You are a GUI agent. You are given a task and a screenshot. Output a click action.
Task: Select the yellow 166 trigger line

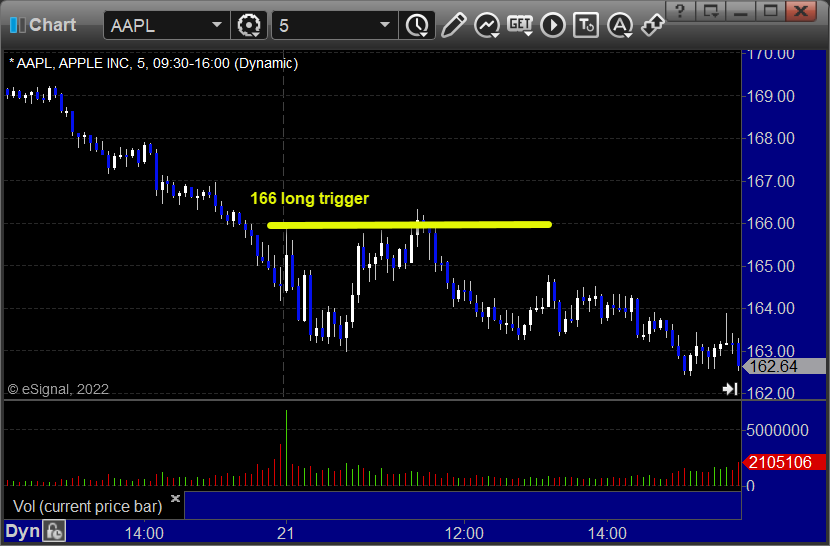click(409, 225)
